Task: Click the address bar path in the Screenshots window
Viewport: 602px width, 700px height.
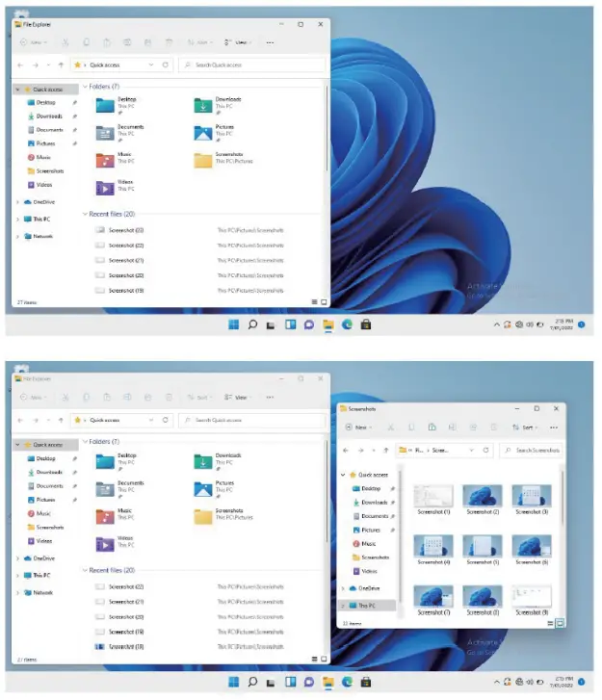Action: [x=432, y=450]
